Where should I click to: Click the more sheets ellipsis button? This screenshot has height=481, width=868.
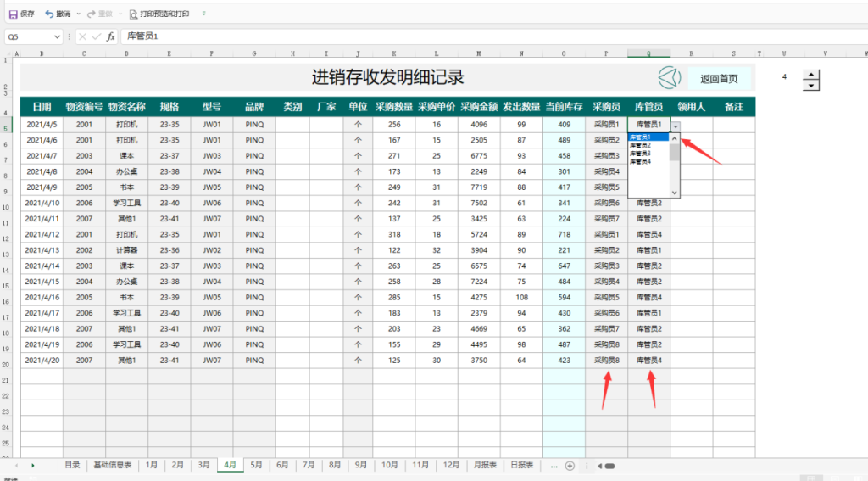click(554, 466)
